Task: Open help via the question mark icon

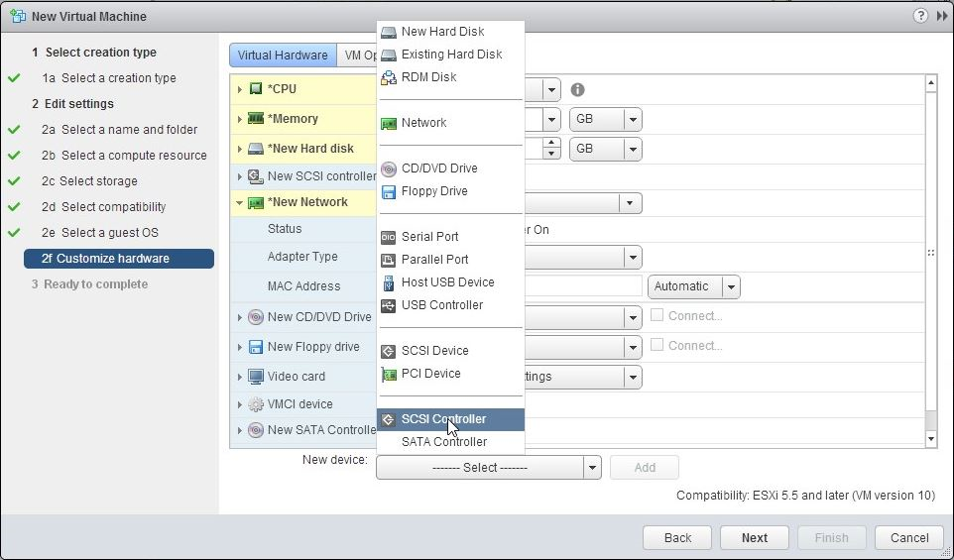Action: (920, 16)
